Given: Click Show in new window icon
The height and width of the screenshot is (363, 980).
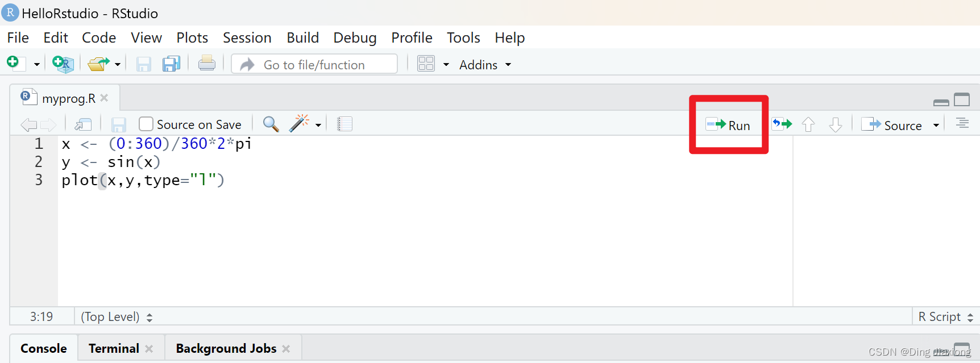Looking at the screenshot, I should (83, 124).
